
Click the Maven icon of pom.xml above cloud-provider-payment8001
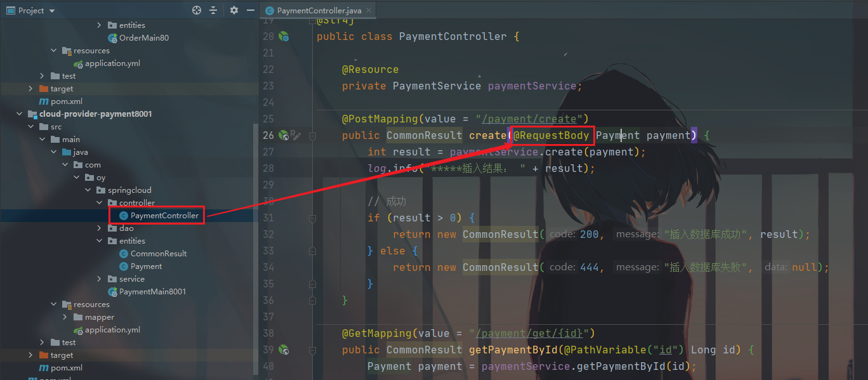(x=44, y=102)
